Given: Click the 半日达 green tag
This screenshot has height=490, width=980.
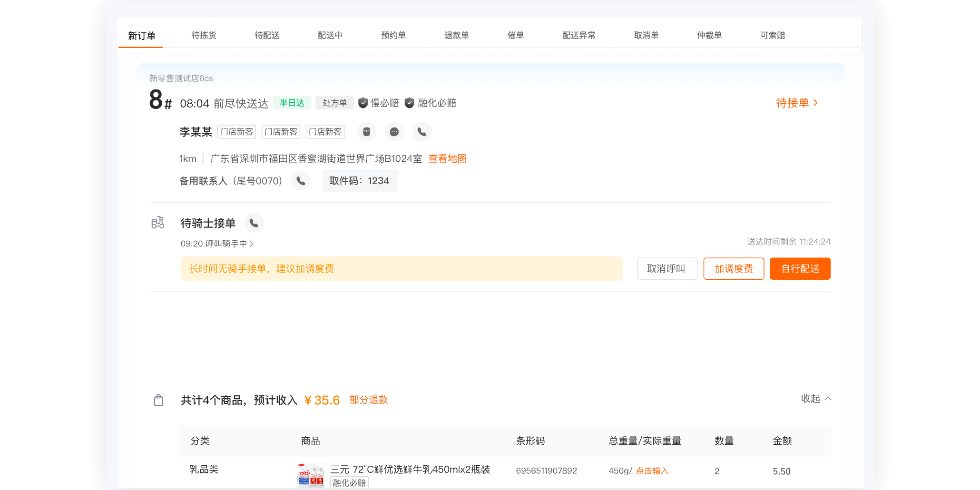Looking at the screenshot, I should click(x=292, y=103).
